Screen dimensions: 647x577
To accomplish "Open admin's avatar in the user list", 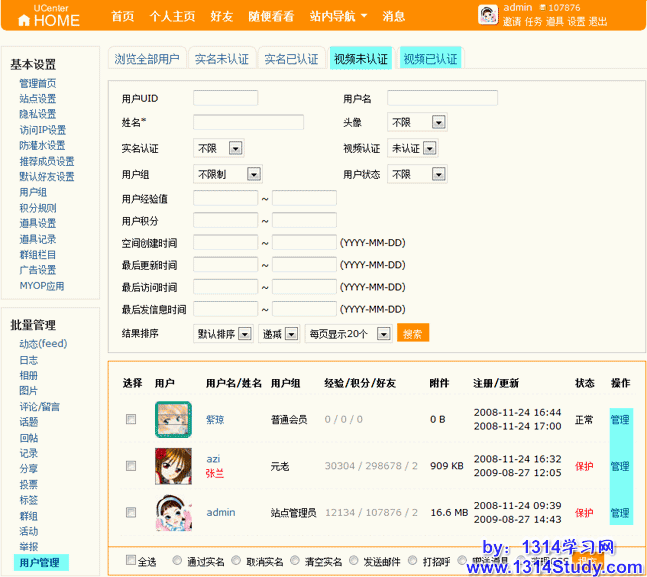I will pyautogui.click(x=173, y=513).
